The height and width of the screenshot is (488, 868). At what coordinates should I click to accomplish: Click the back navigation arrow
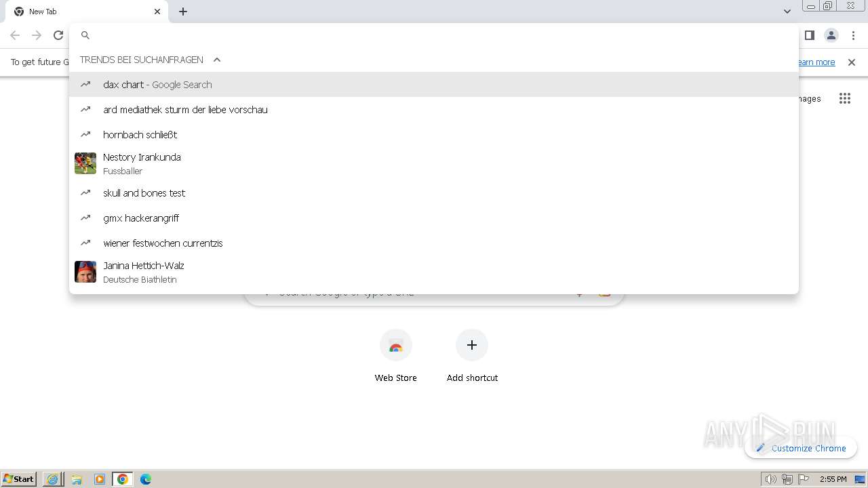click(15, 35)
